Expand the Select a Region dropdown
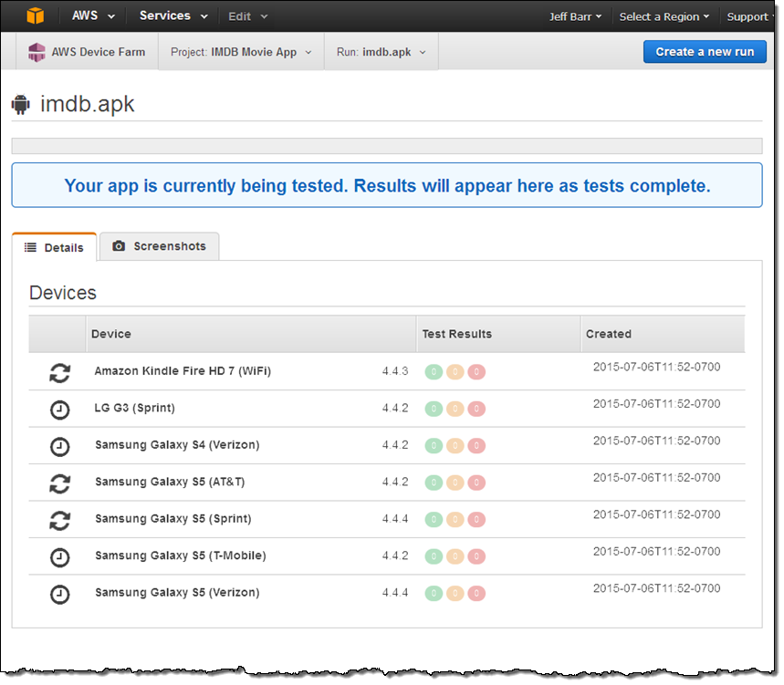This screenshot has height=685, width=784. pyautogui.click(x=664, y=16)
